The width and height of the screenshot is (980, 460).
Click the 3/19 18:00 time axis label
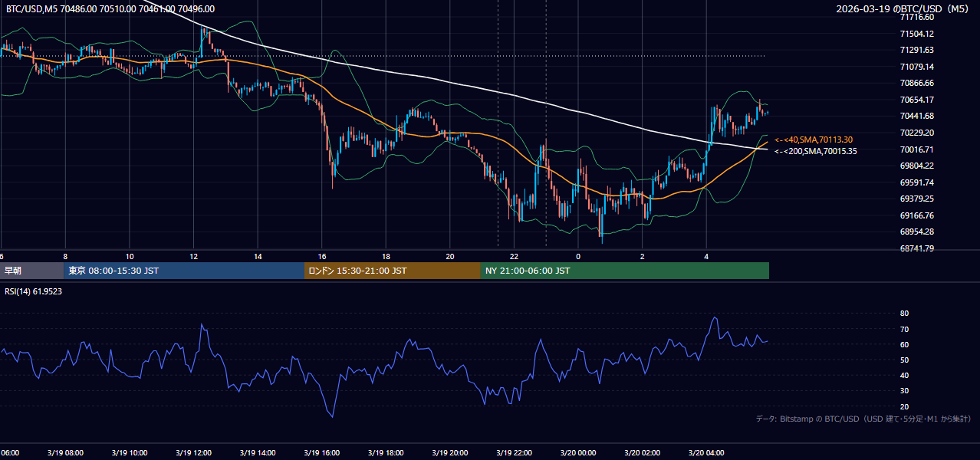pyautogui.click(x=386, y=453)
